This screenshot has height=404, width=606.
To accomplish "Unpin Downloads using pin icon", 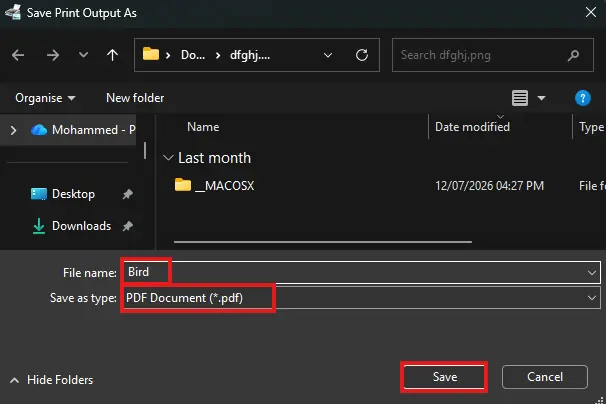I will (128, 226).
